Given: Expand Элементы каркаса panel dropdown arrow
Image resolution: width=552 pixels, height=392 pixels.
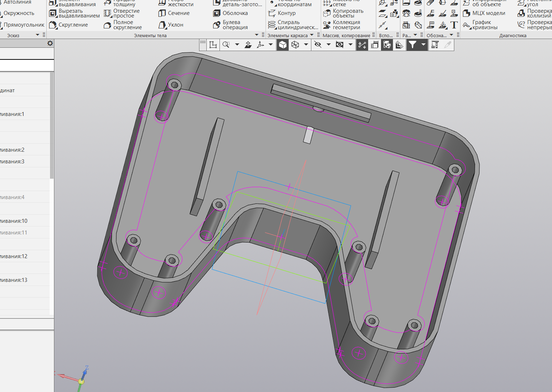Looking at the screenshot, I should (312, 35).
